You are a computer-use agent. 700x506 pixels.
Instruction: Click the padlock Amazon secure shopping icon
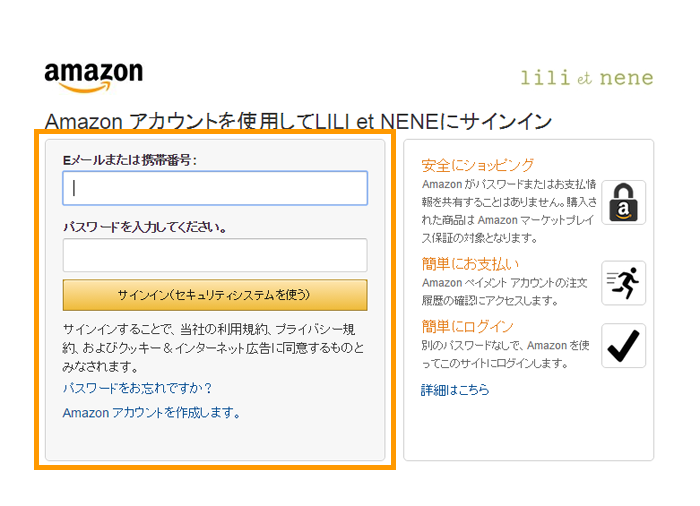click(623, 203)
